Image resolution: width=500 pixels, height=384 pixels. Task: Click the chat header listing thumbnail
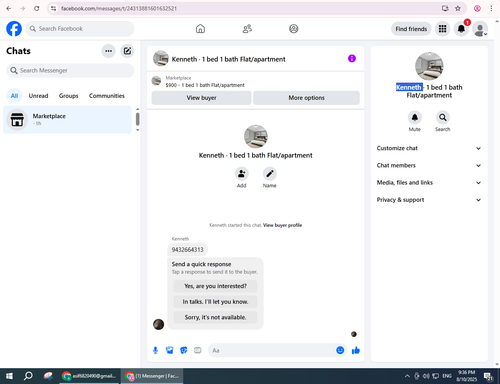coord(161,59)
